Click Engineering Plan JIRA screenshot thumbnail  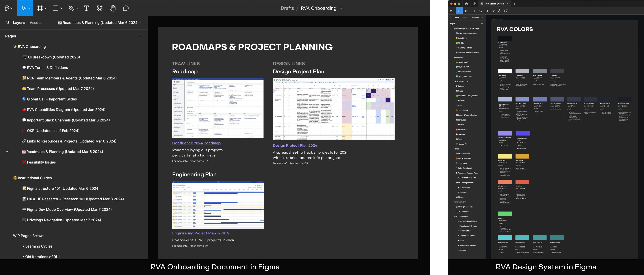pos(218,205)
